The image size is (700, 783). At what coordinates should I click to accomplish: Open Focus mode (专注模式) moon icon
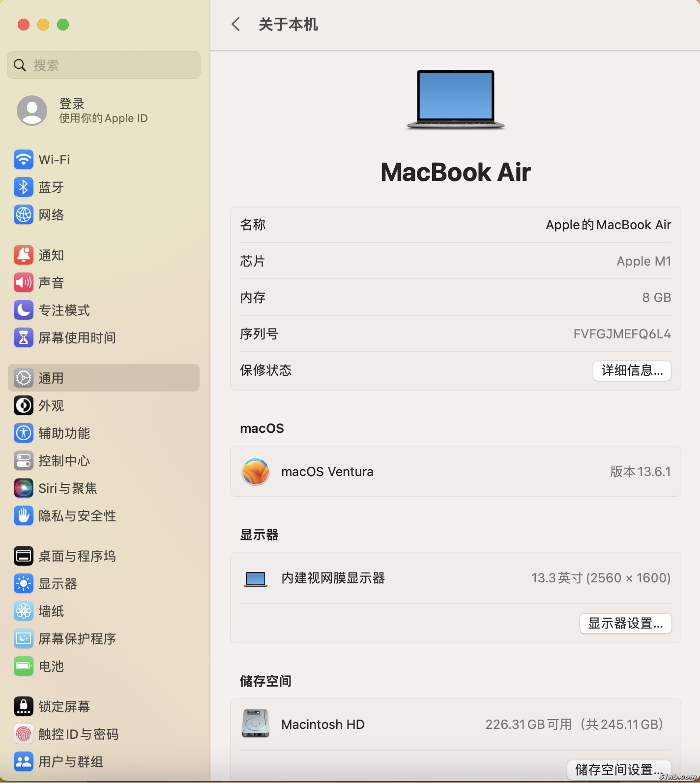24,310
